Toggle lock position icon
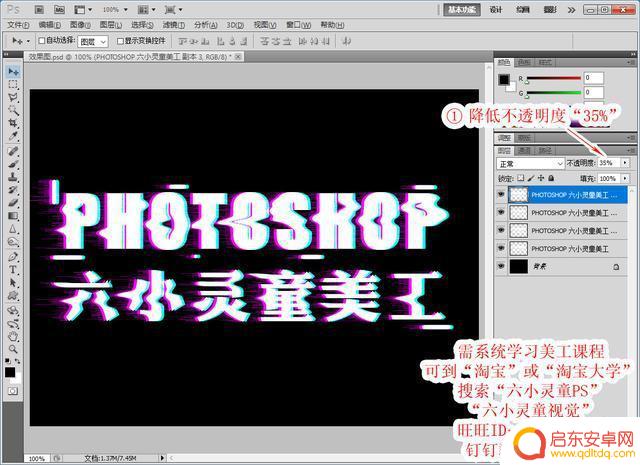 pyautogui.click(x=541, y=178)
